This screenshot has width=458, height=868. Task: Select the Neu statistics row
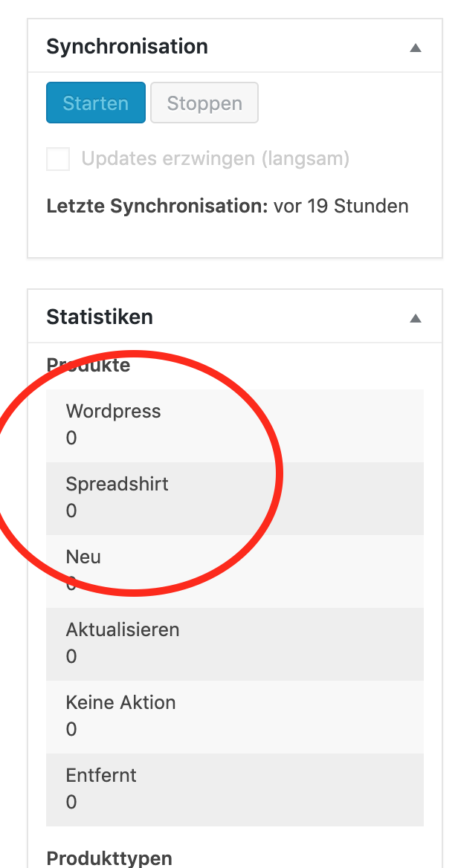pos(235,571)
